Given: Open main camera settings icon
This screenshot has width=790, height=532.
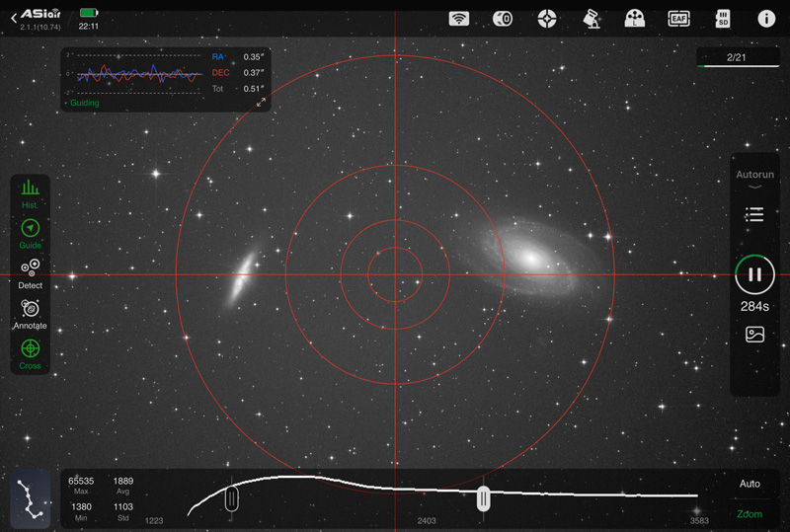Looking at the screenshot, I should pyautogui.click(x=503, y=19).
